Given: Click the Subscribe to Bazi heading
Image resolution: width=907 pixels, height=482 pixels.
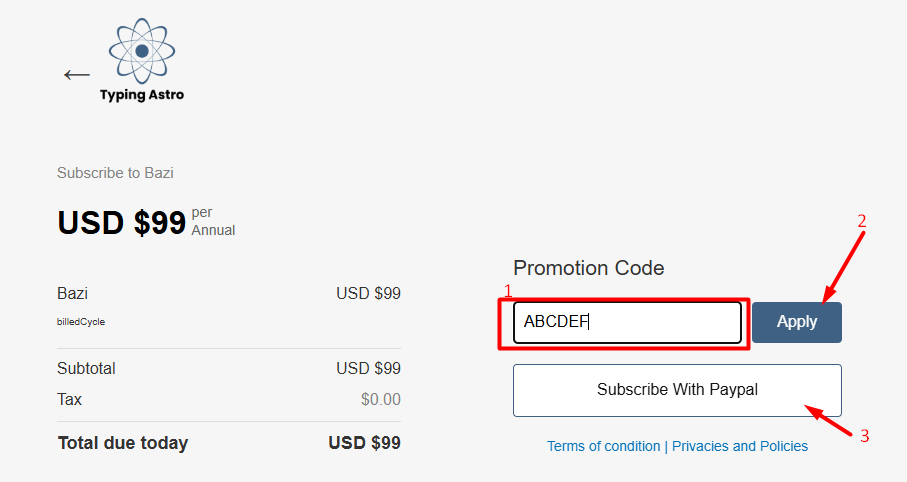Looking at the screenshot, I should [x=115, y=173].
